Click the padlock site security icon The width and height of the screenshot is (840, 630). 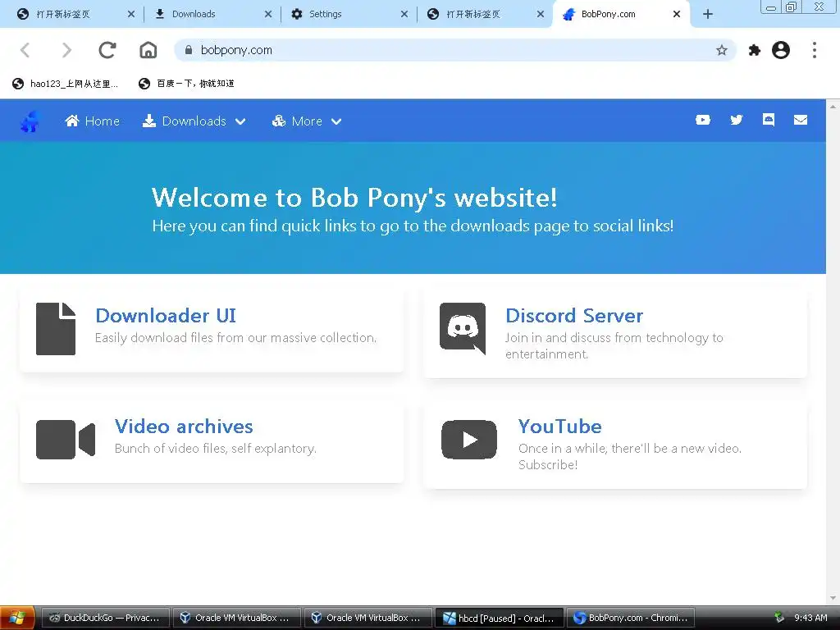[188, 50]
